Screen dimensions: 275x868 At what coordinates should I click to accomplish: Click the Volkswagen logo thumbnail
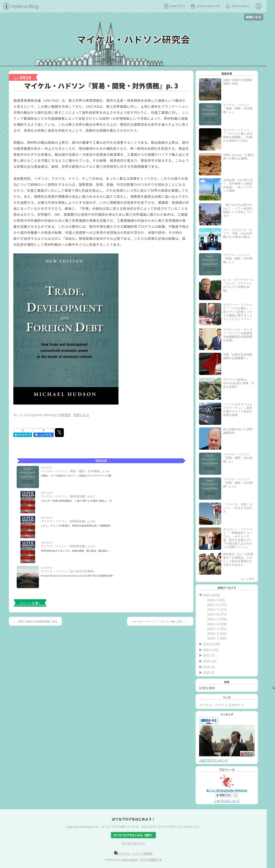pyautogui.click(x=210, y=413)
